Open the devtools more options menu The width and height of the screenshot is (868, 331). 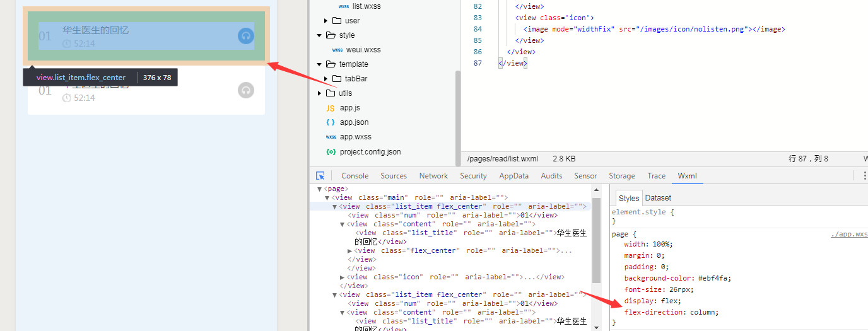coord(864,176)
